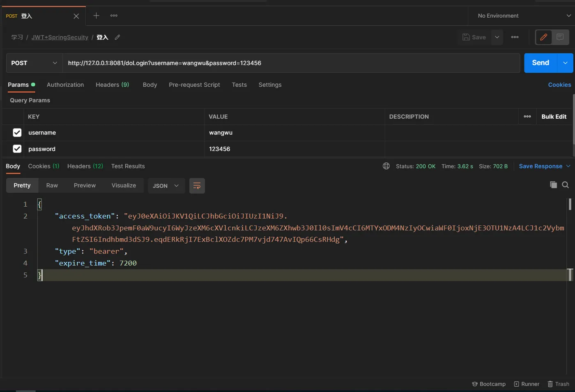Click Save Response

pyautogui.click(x=540, y=166)
